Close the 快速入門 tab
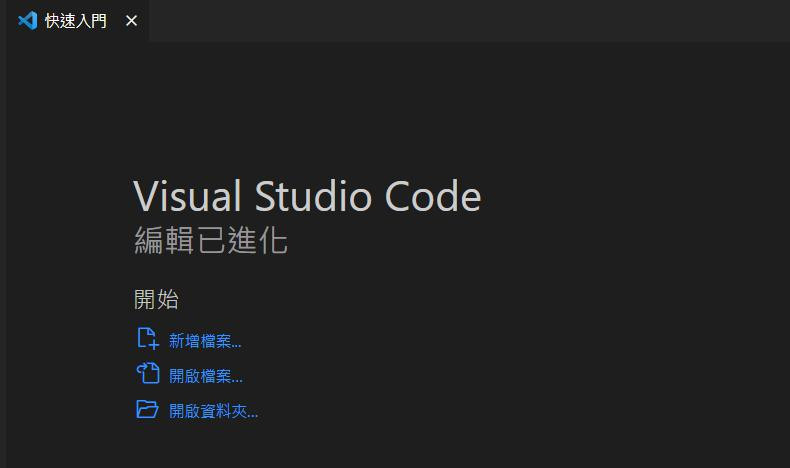 [x=131, y=21]
